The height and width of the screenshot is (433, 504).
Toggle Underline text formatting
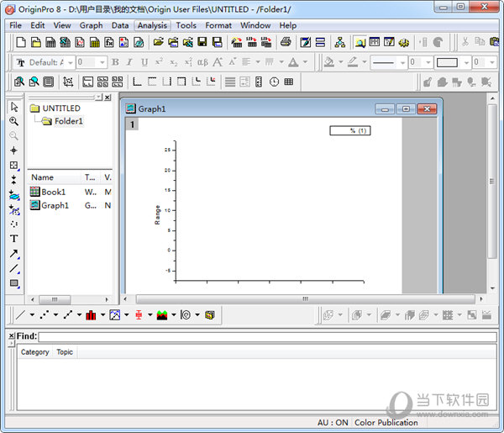(x=144, y=62)
